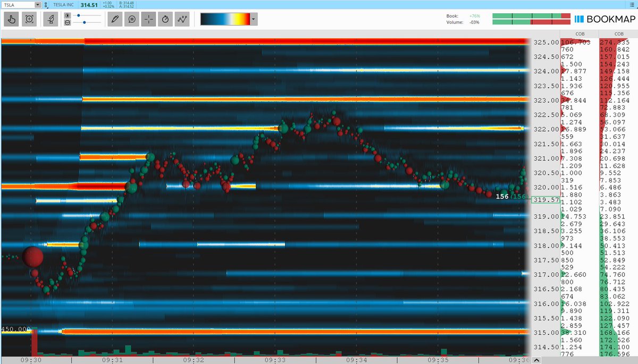Click the Book +76% value
The width and height of the screenshot is (638, 364).
(x=474, y=16)
